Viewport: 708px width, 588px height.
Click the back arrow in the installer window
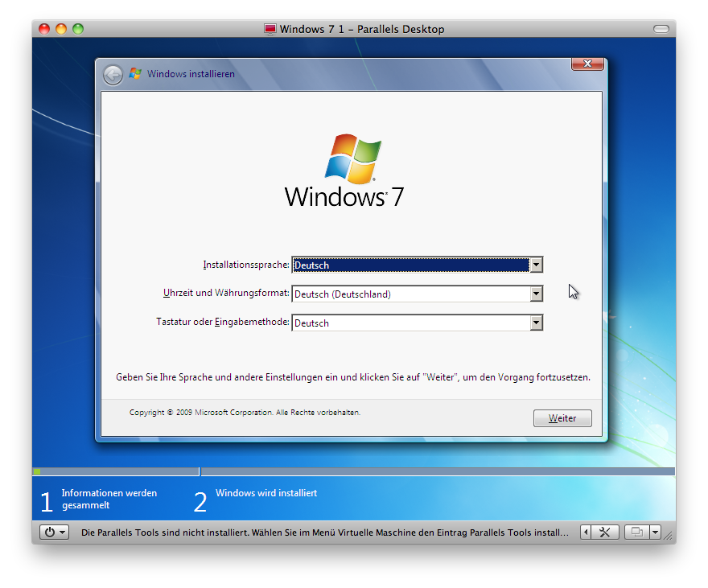click(113, 74)
